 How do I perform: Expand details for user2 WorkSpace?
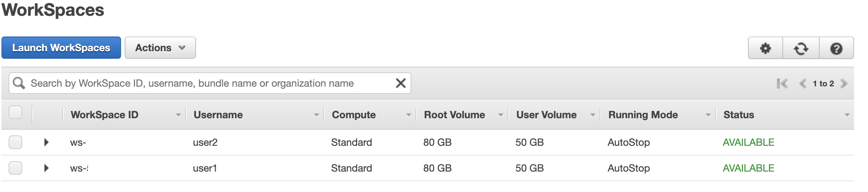point(46,142)
